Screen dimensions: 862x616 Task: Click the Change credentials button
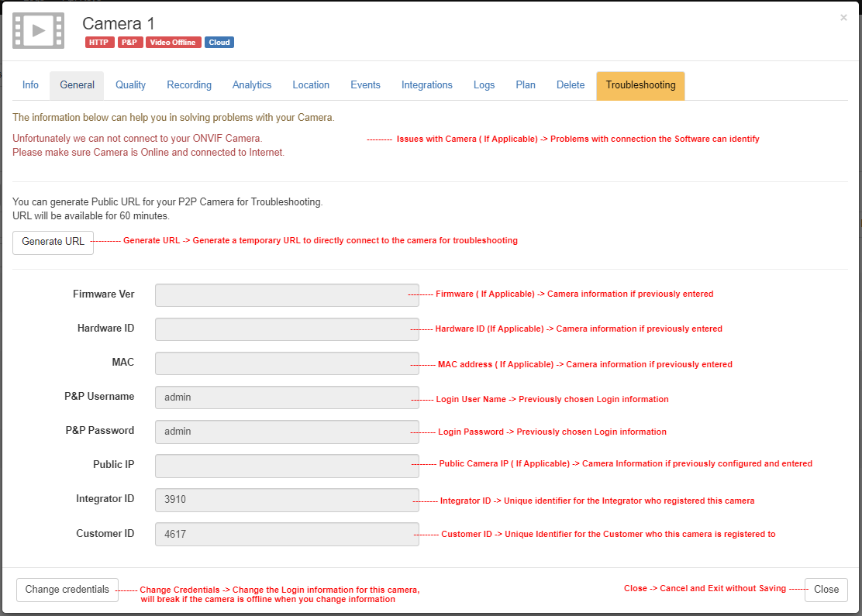[67, 590]
